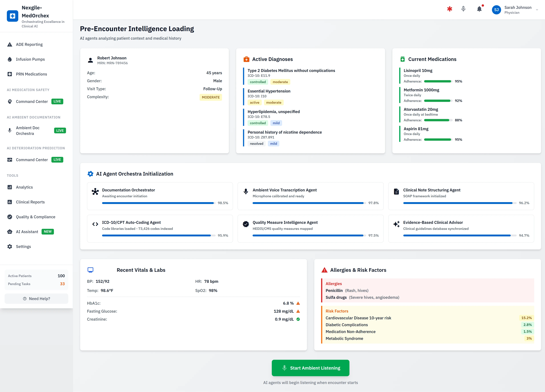
Task: Launch Ambient Doc Orchestra
Action: coord(27,130)
